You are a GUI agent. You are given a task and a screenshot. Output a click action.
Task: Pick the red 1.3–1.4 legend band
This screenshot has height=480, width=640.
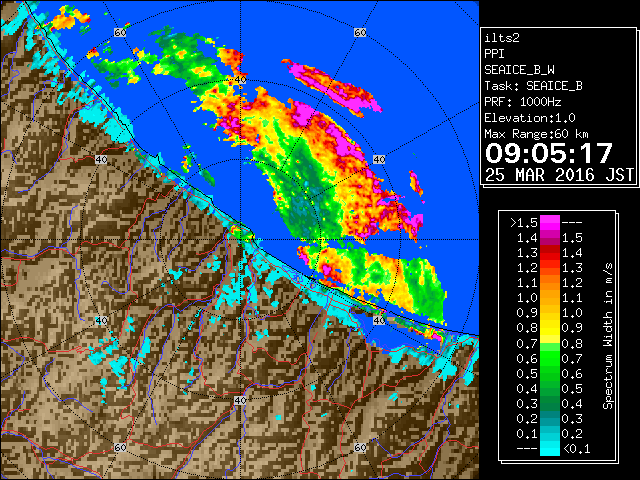tap(549, 253)
